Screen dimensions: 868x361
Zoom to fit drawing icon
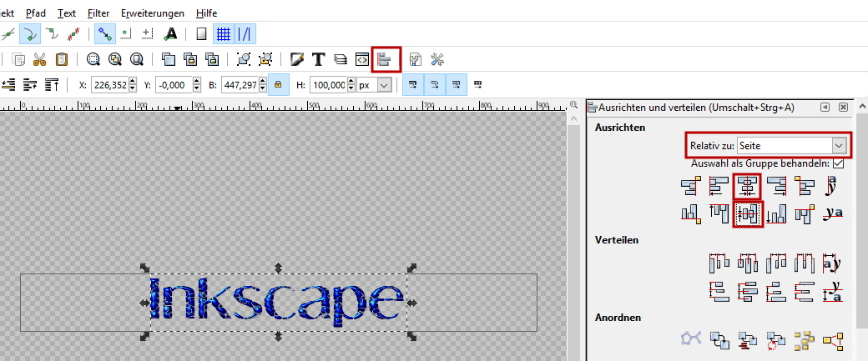tap(114, 59)
